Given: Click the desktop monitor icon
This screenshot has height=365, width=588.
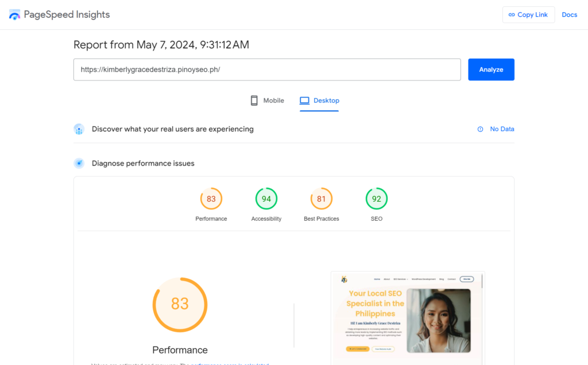Looking at the screenshot, I should (x=304, y=101).
